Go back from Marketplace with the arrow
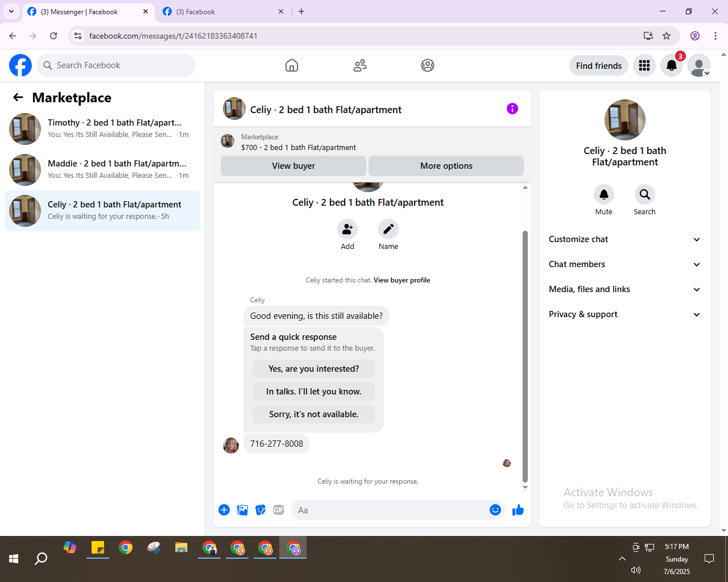 click(18, 98)
